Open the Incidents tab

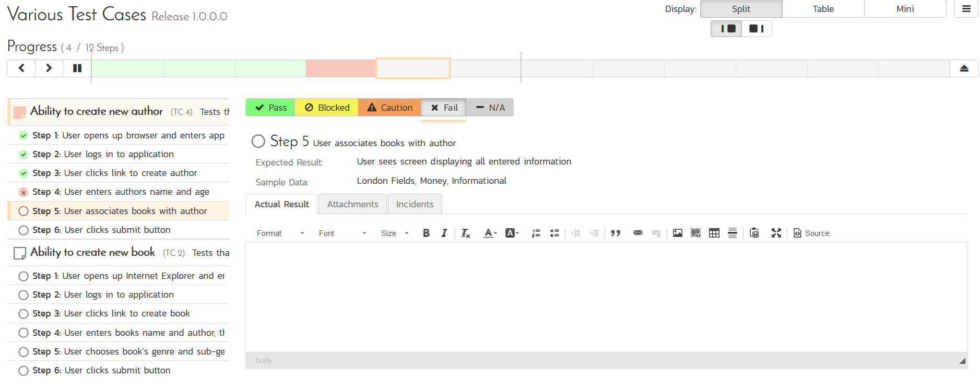click(x=415, y=204)
